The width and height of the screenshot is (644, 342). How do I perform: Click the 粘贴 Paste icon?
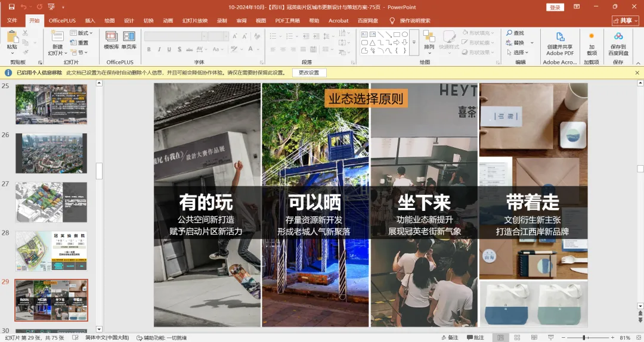coord(12,37)
